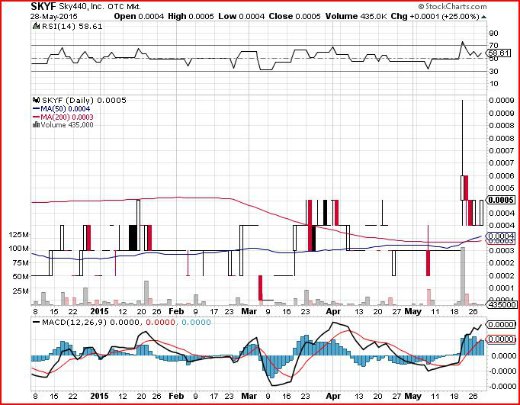Click the black MACD legend line marker
This screenshot has width=520, height=405.
36,322
